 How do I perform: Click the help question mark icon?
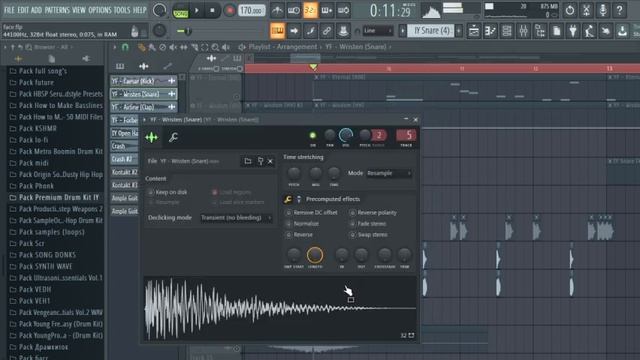tap(619, 10)
